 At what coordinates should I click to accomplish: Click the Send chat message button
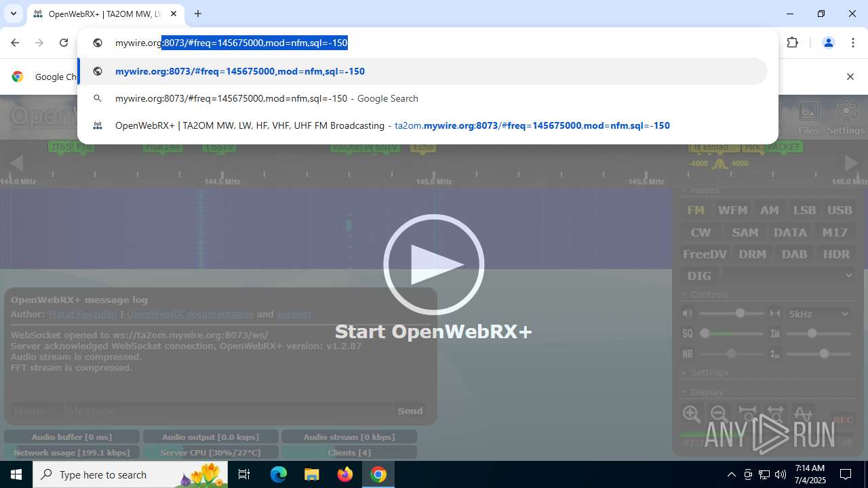[410, 411]
